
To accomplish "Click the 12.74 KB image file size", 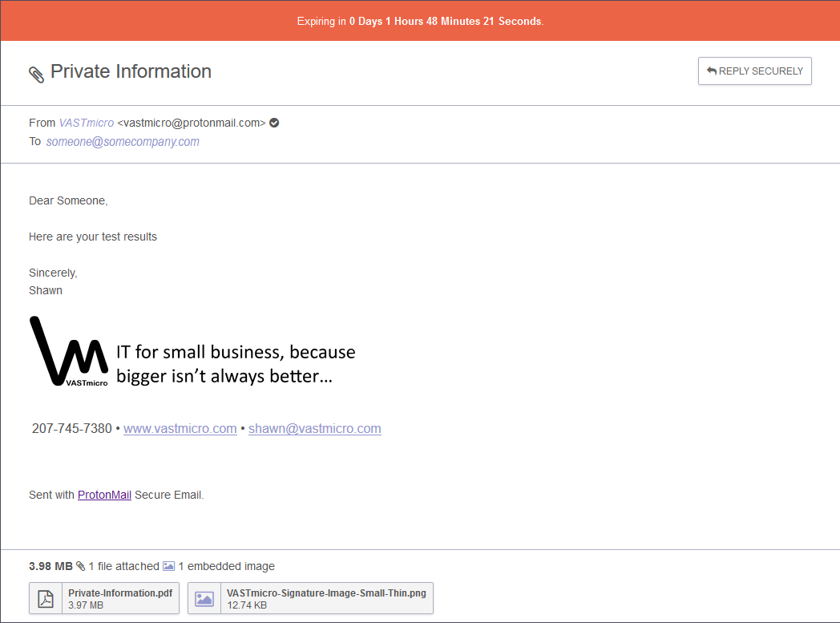I will pyautogui.click(x=246, y=605).
